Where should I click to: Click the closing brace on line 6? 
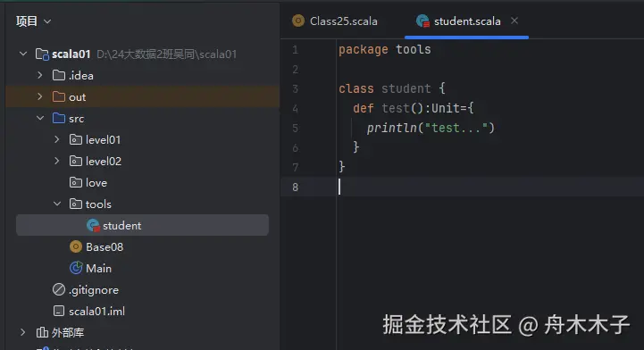coord(356,147)
